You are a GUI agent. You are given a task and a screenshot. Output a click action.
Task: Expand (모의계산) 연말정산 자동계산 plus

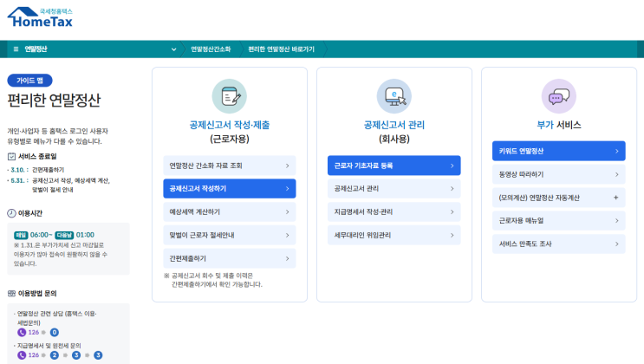[x=616, y=198]
